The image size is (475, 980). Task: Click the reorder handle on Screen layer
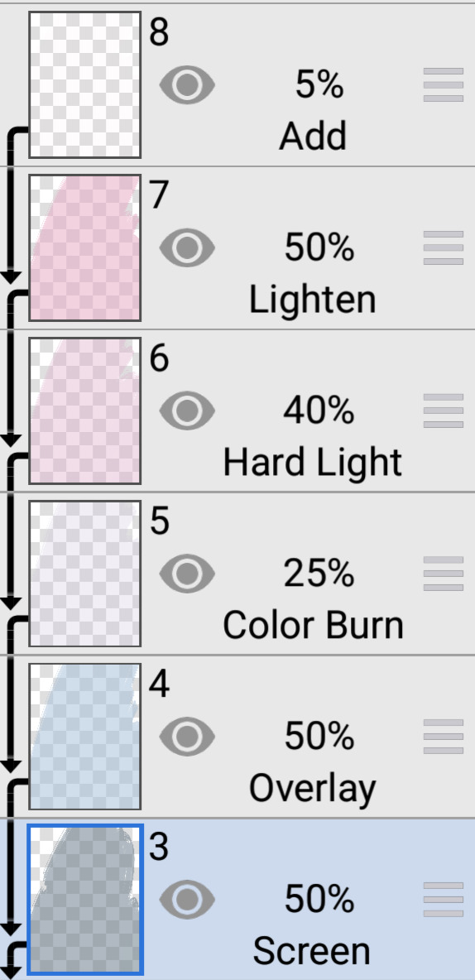tap(443, 900)
